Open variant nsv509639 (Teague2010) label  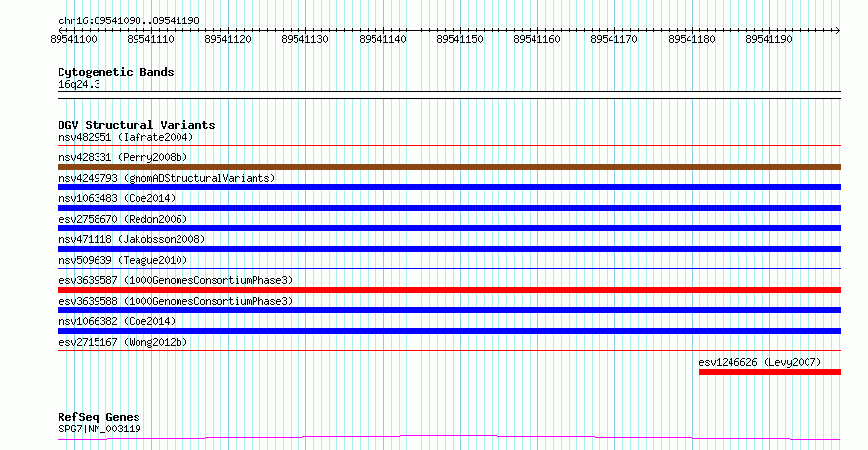(x=123, y=260)
